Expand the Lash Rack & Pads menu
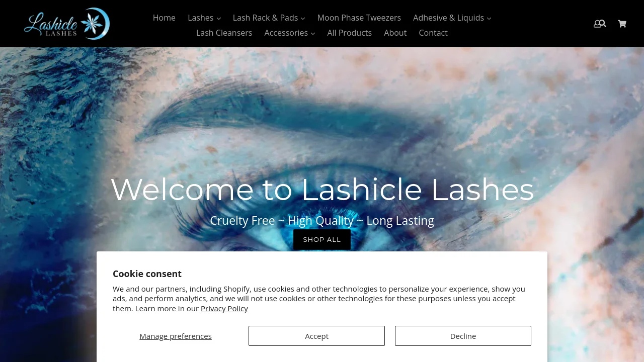Screen dimensions: 644x362 [269, 18]
